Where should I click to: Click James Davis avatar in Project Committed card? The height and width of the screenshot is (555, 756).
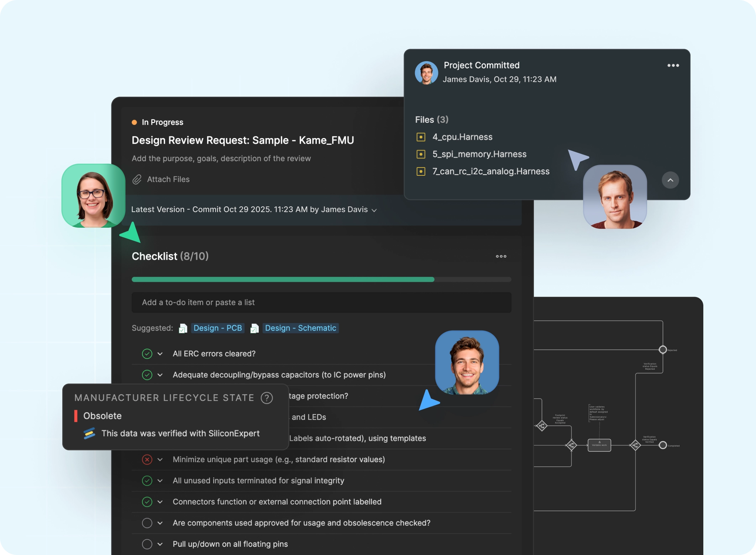click(426, 73)
